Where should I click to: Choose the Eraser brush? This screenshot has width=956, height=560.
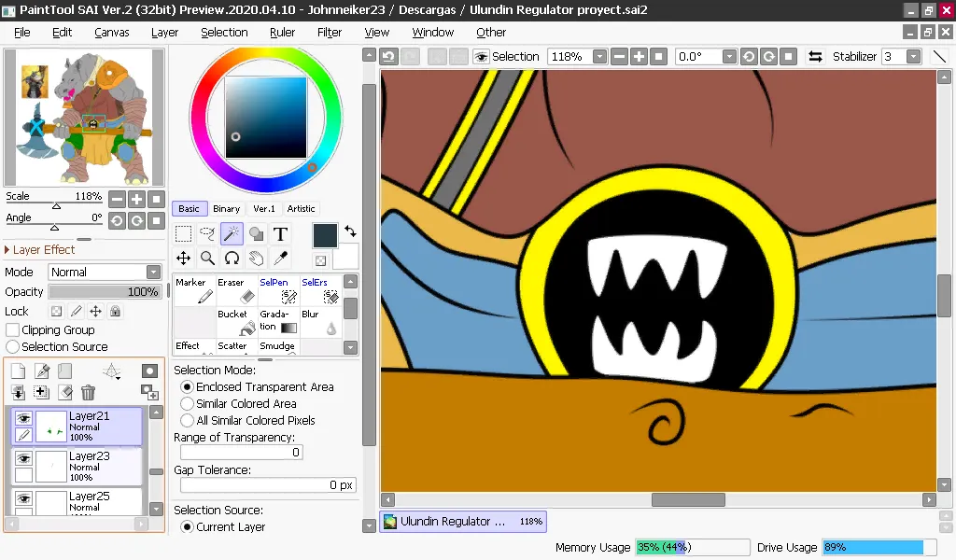pos(236,290)
